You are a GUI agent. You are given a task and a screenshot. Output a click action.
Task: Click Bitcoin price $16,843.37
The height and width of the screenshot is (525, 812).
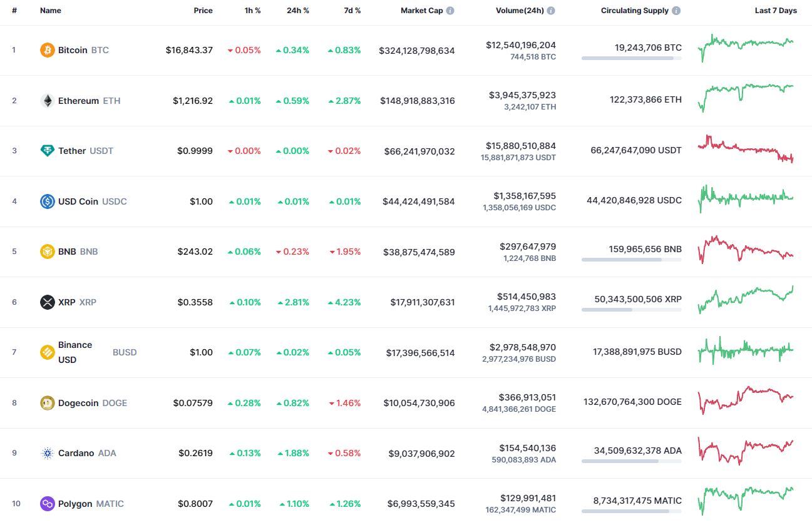point(189,50)
